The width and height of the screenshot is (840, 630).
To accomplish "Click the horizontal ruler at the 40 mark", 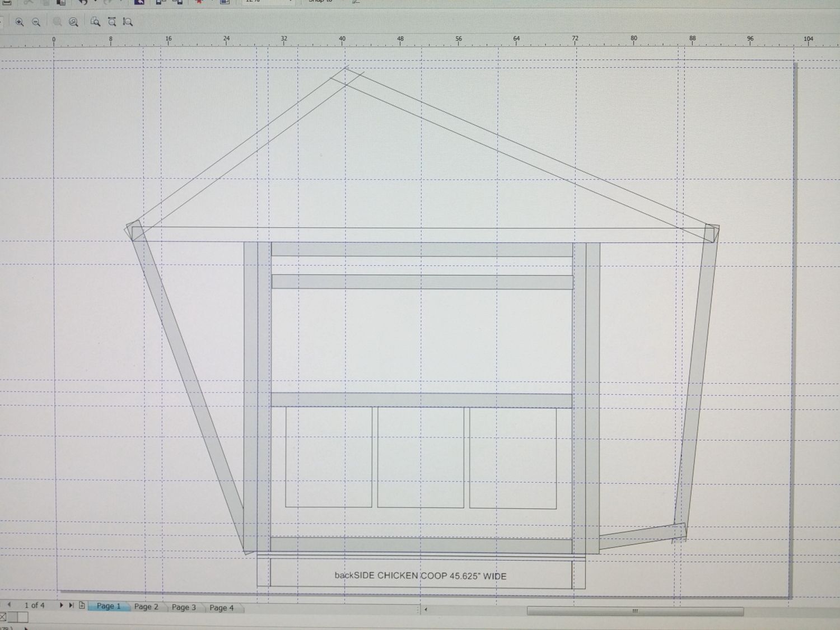I will [342, 40].
